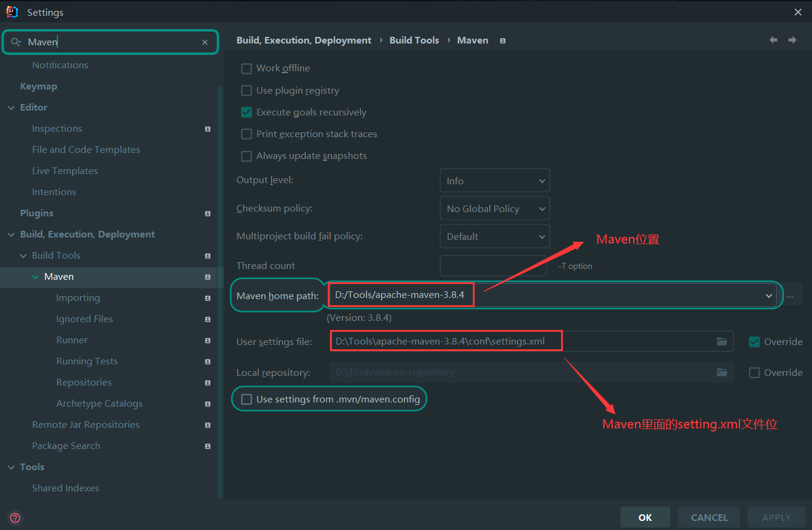Navigate forward with the right arrow

(x=792, y=40)
